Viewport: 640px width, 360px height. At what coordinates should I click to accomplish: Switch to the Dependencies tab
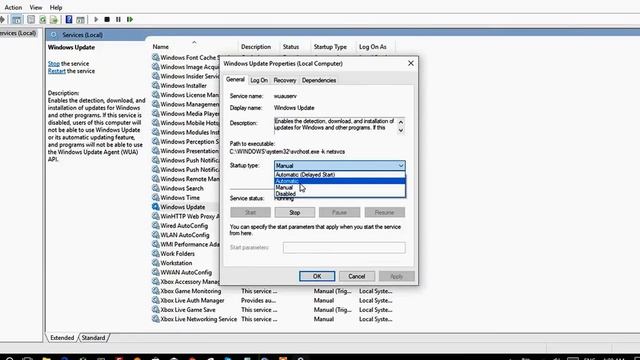point(319,80)
